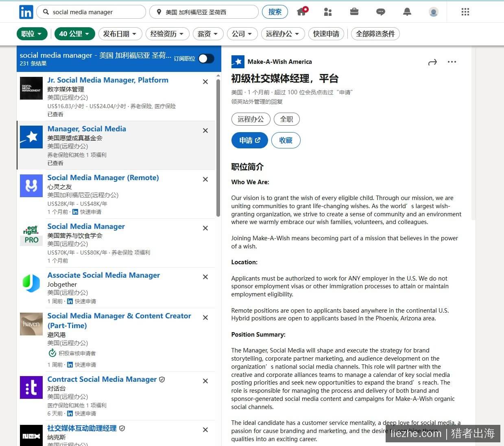Open the profile avatar menu
This screenshot has height=446, width=504.
coord(434,12)
